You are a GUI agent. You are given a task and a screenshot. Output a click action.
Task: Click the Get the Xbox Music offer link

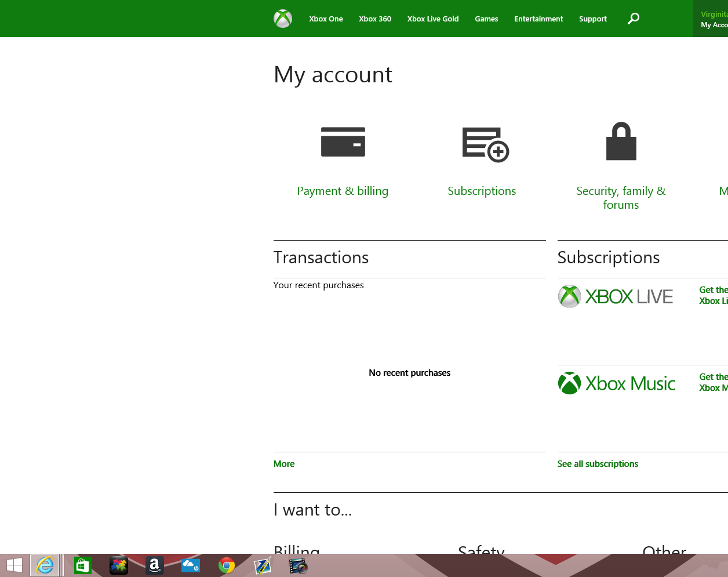pos(714,382)
